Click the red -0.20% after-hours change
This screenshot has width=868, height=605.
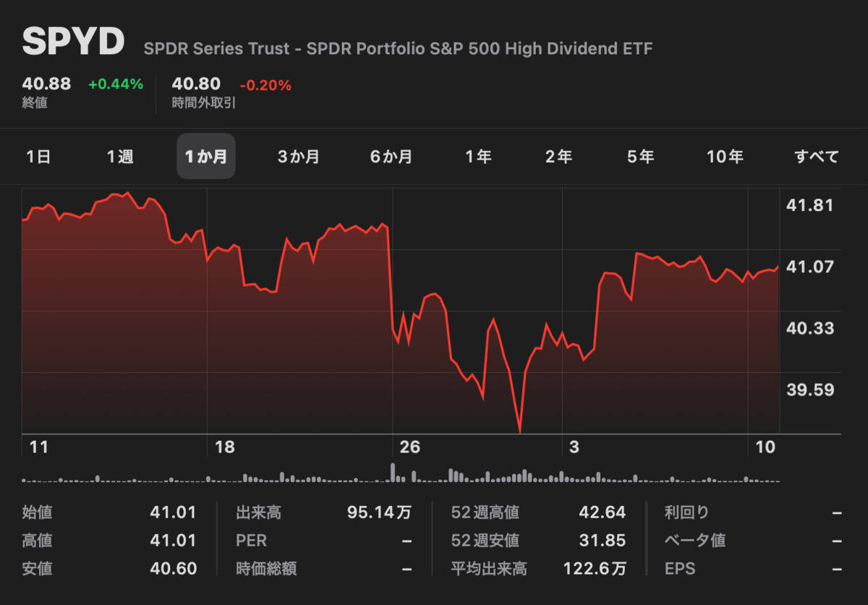[265, 85]
